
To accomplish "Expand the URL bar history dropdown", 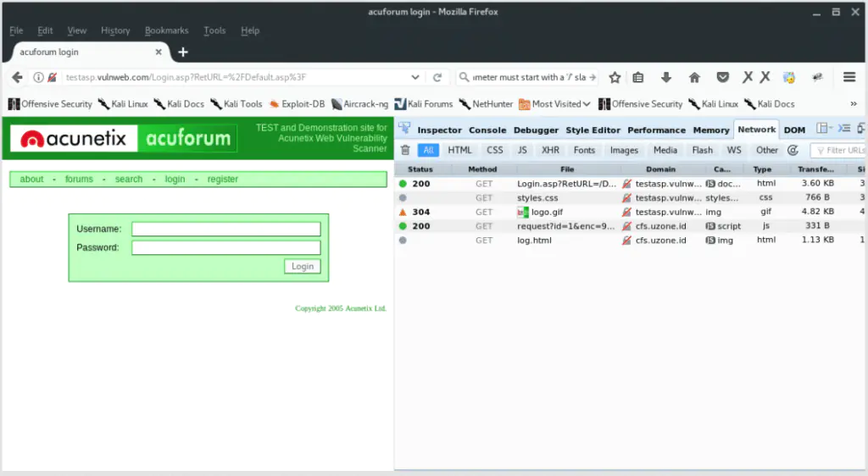I will pyautogui.click(x=415, y=77).
